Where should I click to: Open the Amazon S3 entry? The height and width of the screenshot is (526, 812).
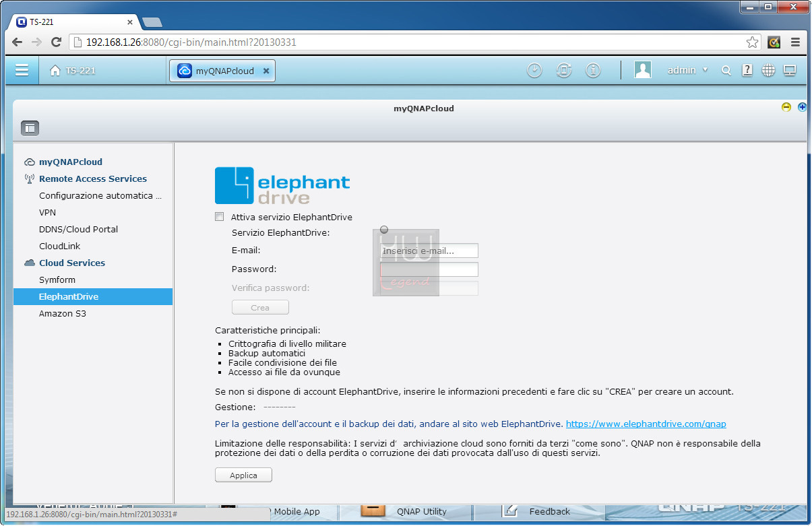(63, 313)
